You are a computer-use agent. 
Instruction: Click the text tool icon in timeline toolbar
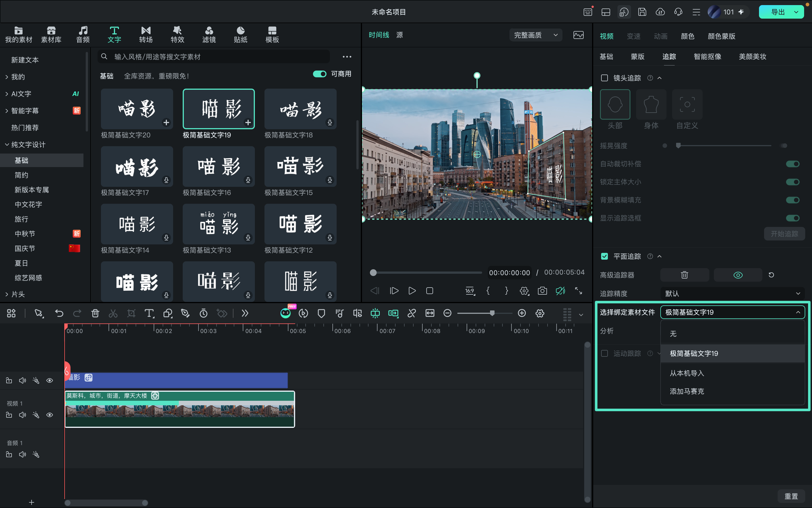tap(149, 313)
